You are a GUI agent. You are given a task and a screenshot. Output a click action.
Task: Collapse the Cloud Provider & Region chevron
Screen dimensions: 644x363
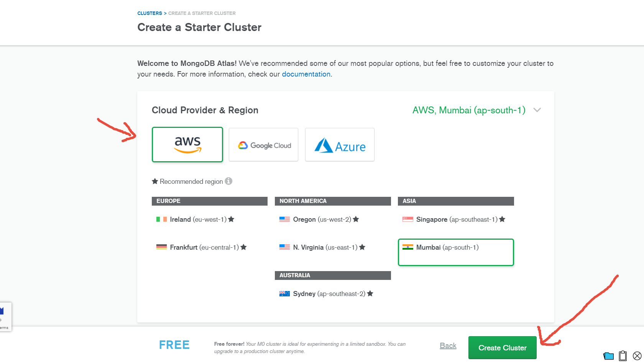pos(537,110)
